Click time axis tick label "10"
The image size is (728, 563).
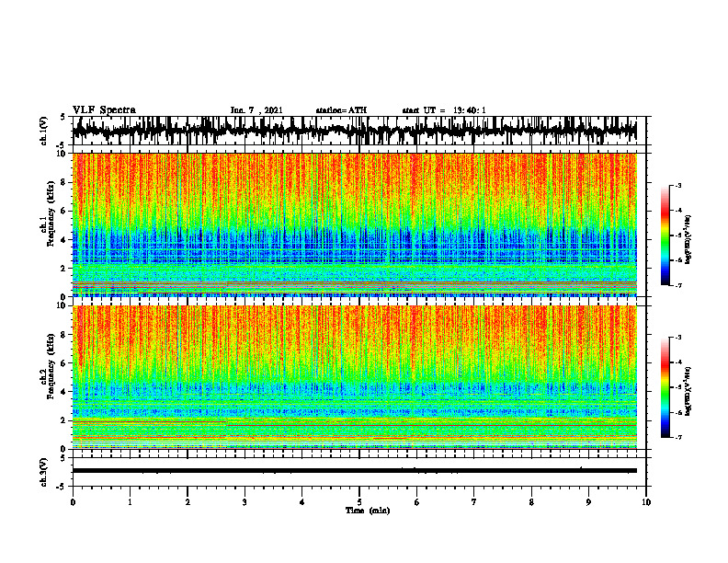[x=646, y=502]
